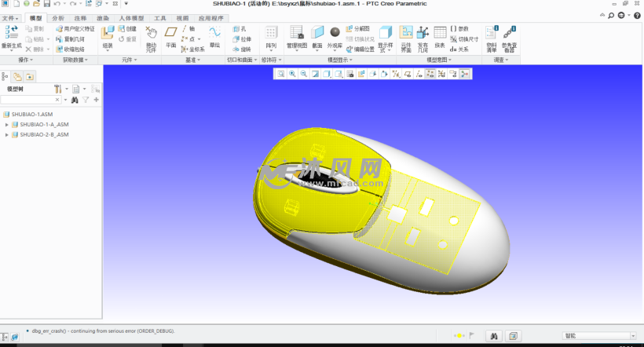Expand the SHUBIAO-2-B_.ASM tree node
The width and height of the screenshot is (644, 347).
coord(6,135)
